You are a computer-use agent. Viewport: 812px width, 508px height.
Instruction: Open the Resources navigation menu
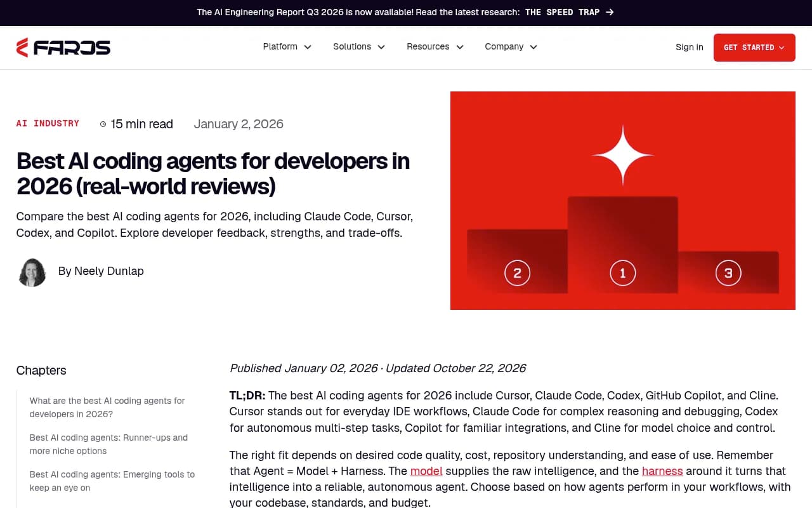click(x=435, y=47)
